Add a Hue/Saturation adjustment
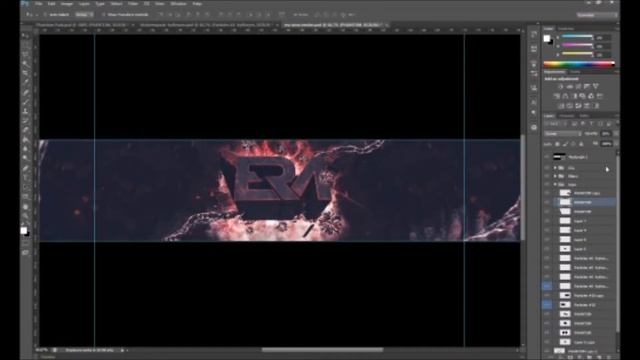Screen dimensions: 640x360 [x=557, y=96]
